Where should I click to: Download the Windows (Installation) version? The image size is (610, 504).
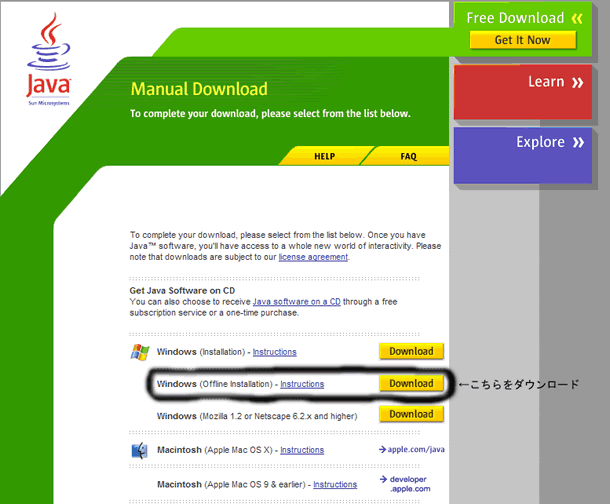pyautogui.click(x=411, y=351)
